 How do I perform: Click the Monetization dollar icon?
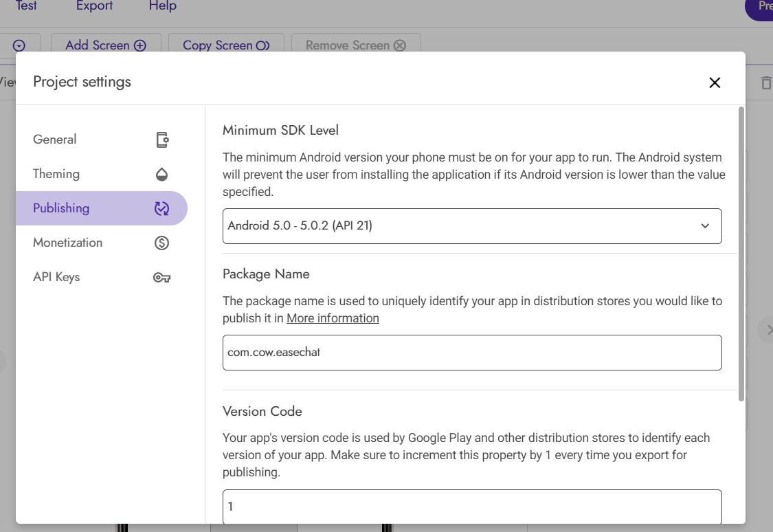(x=162, y=243)
